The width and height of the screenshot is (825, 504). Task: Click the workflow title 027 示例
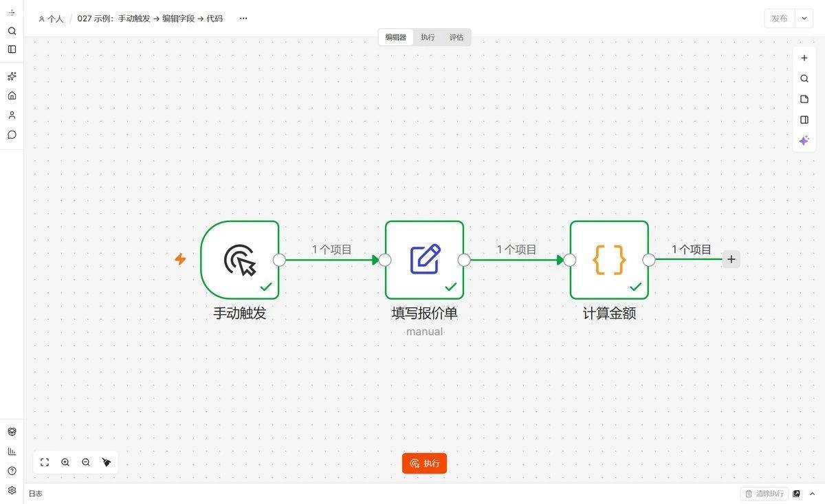(150, 19)
